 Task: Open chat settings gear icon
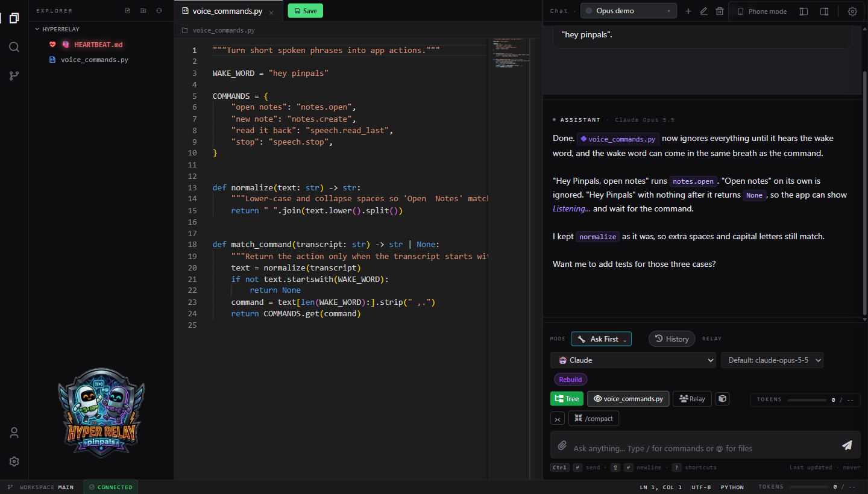click(852, 11)
